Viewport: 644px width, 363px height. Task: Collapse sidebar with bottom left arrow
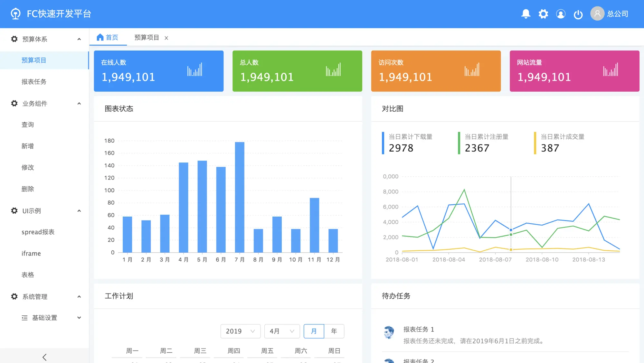pos(44,357)
